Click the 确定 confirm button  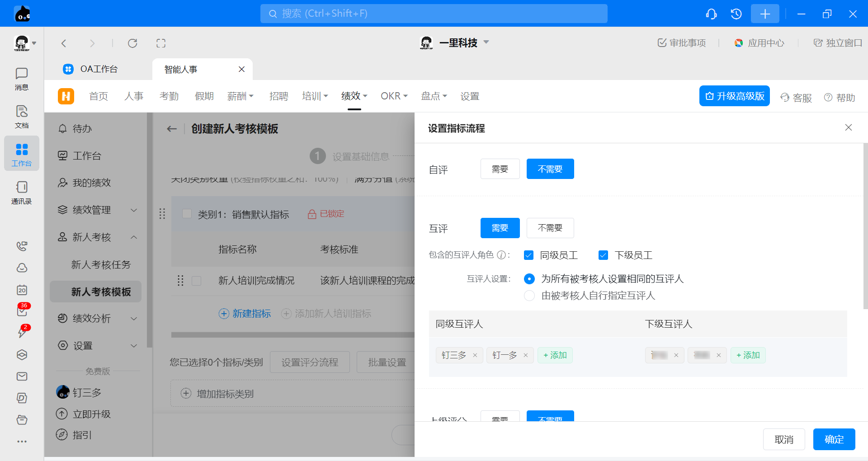[834, 439]
